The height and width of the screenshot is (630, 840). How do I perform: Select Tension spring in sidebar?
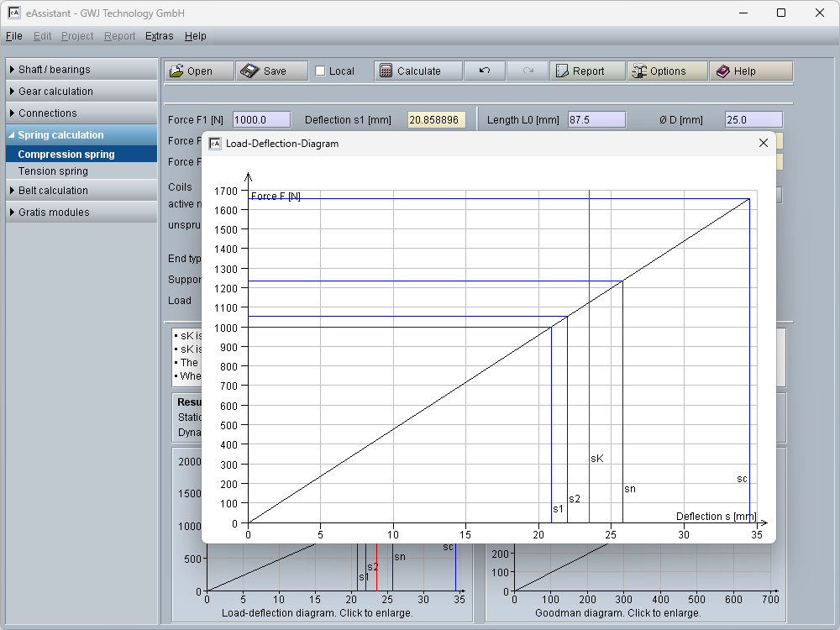point(53,171)
